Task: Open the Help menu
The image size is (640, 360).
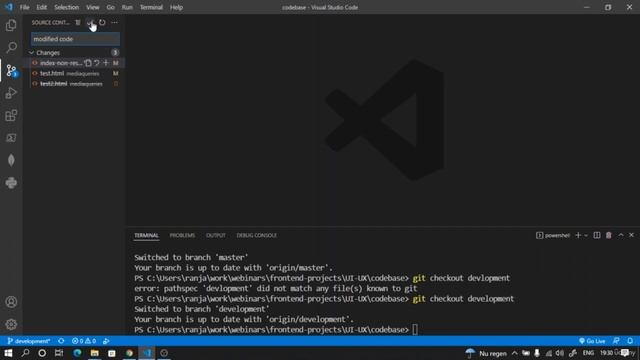Action: point(176,7)
